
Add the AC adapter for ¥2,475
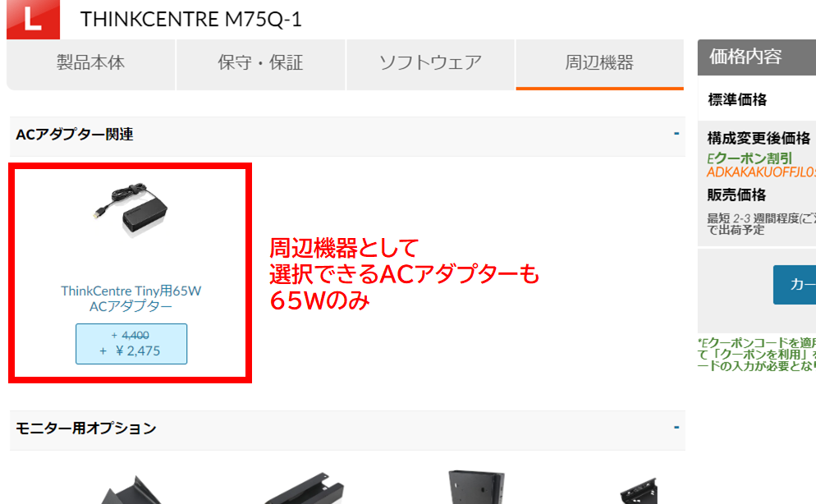tap(131, 344)
